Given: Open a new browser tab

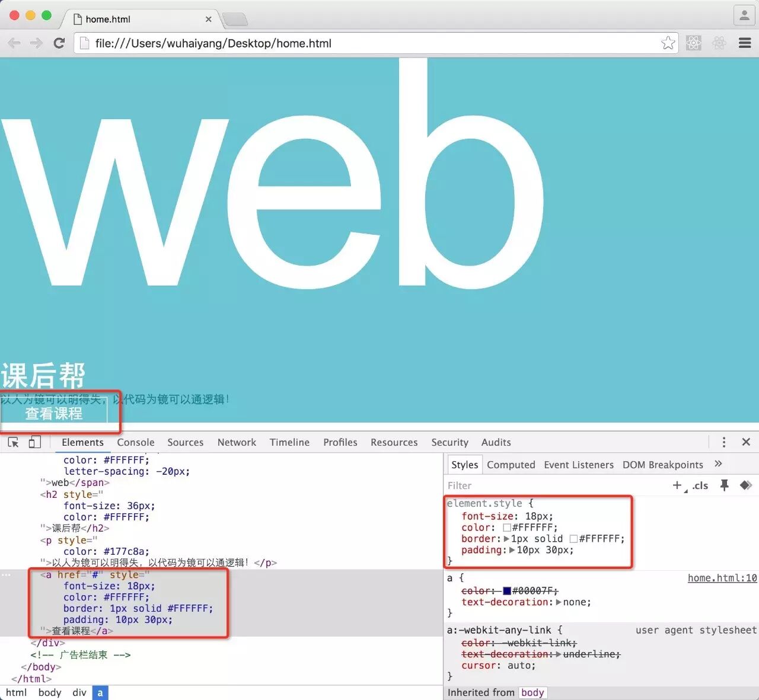Looking at the screenshot, I should coord(235,20).
